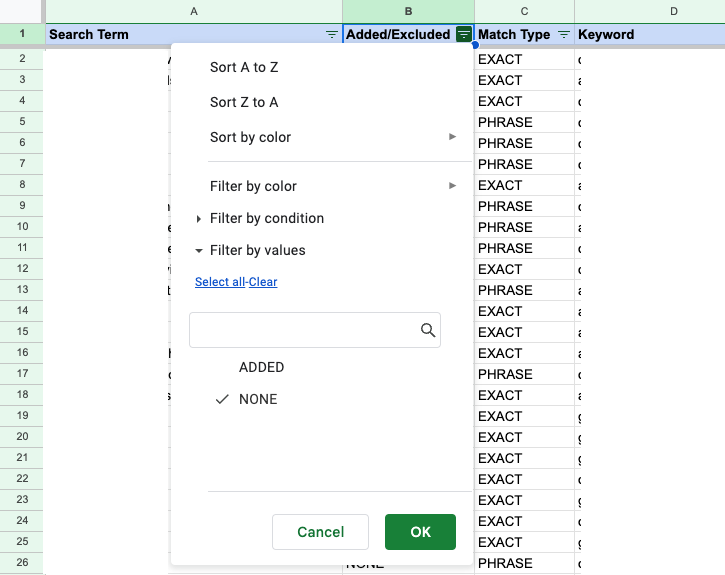
Task: Click the Match Type column filter icon
Action: click(564, 35)
